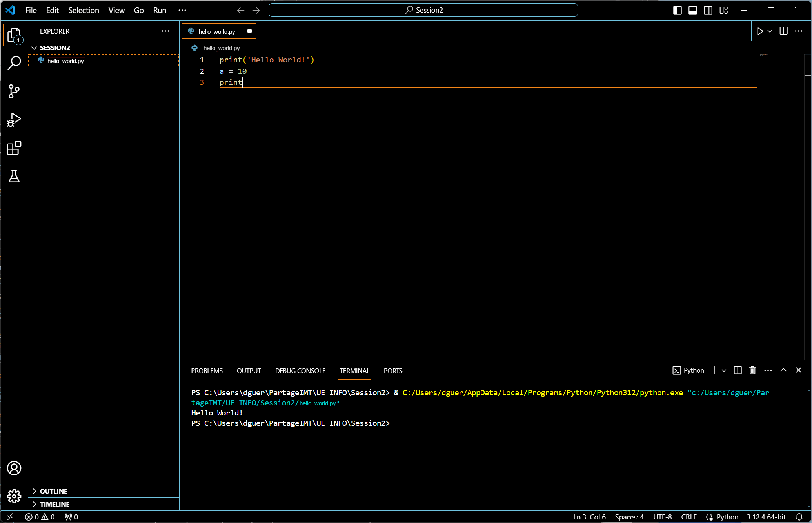Toggle the primary side bar layout button
Viewport: 812px width, 523px height.
coord(677,10)
